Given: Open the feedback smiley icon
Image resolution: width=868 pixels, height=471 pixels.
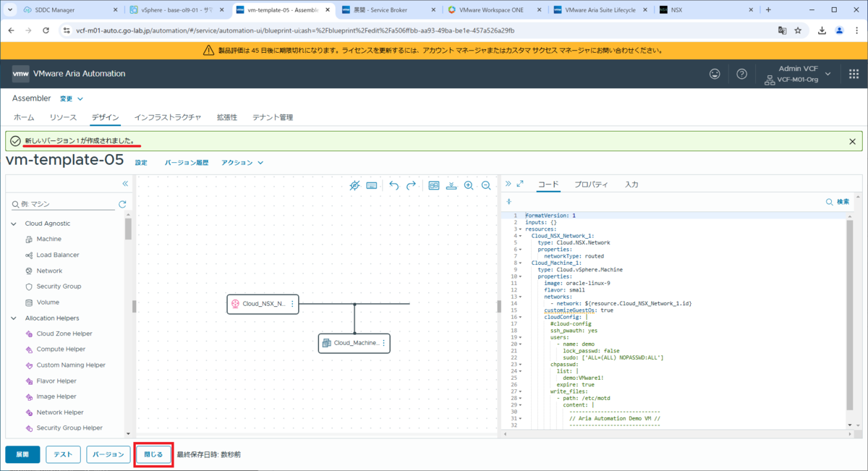Looking at the screenshot, I should (x=715, y=74).
